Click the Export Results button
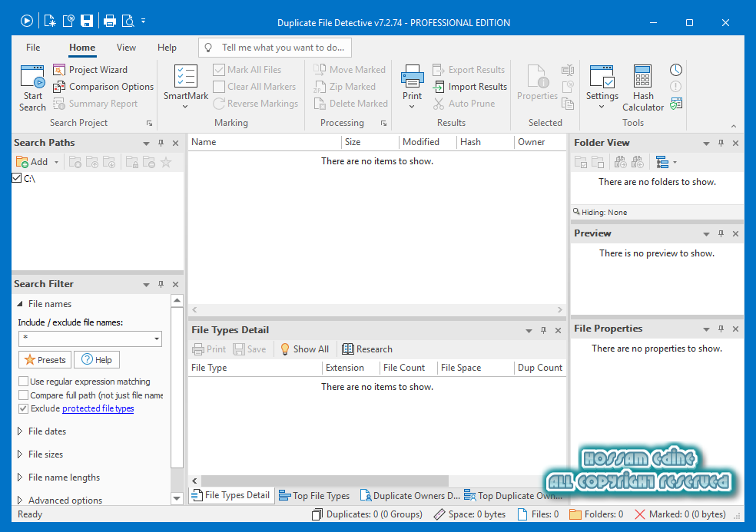 coord(469,70)
